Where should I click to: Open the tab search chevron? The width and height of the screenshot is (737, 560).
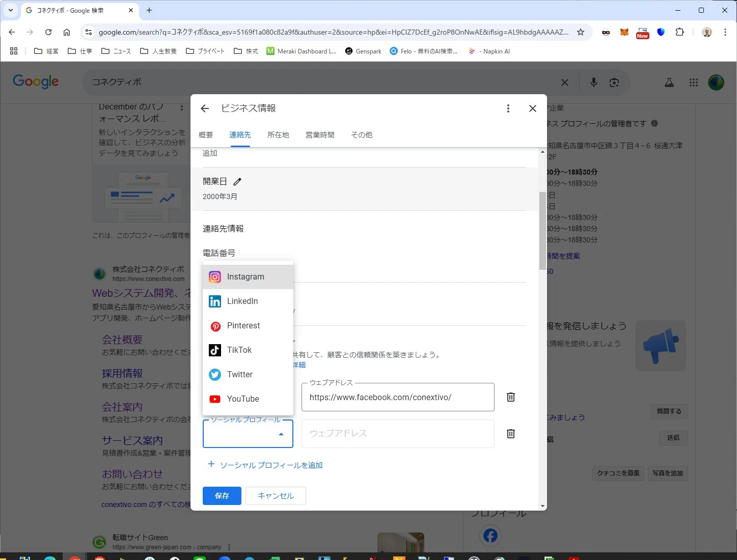[10, 10]
